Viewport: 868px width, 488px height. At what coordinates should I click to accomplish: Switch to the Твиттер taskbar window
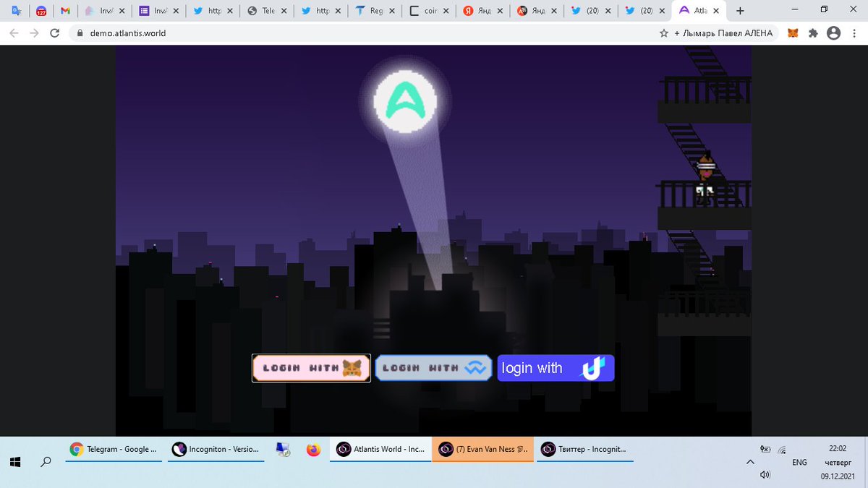(587, 449)
